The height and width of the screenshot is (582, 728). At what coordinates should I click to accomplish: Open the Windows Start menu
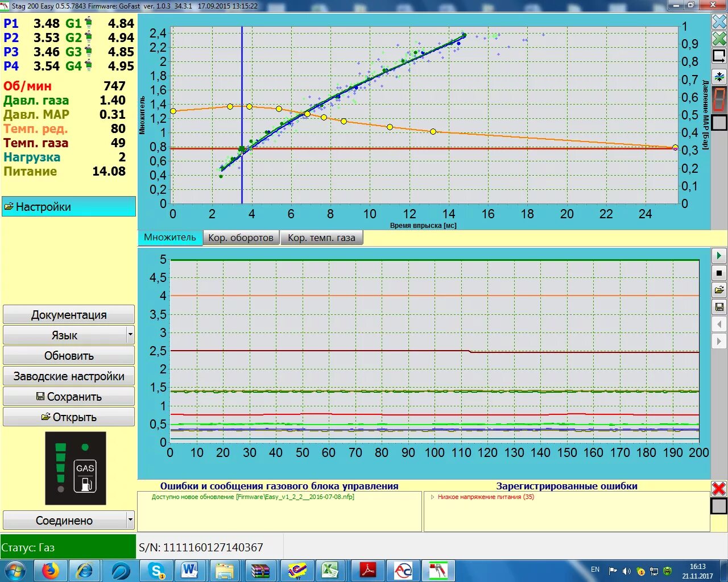[15, 571]
